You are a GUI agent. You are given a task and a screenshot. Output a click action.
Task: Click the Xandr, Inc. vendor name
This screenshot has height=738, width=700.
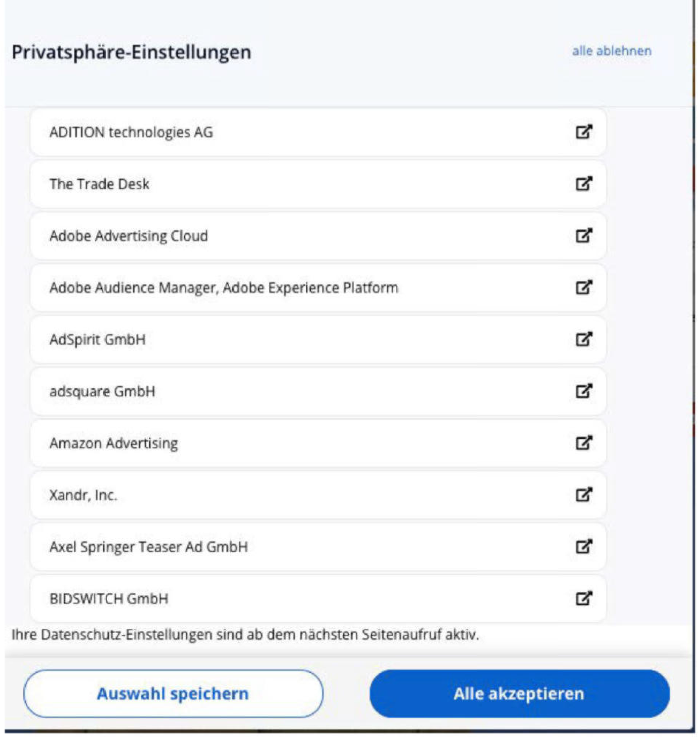(83, 495)
